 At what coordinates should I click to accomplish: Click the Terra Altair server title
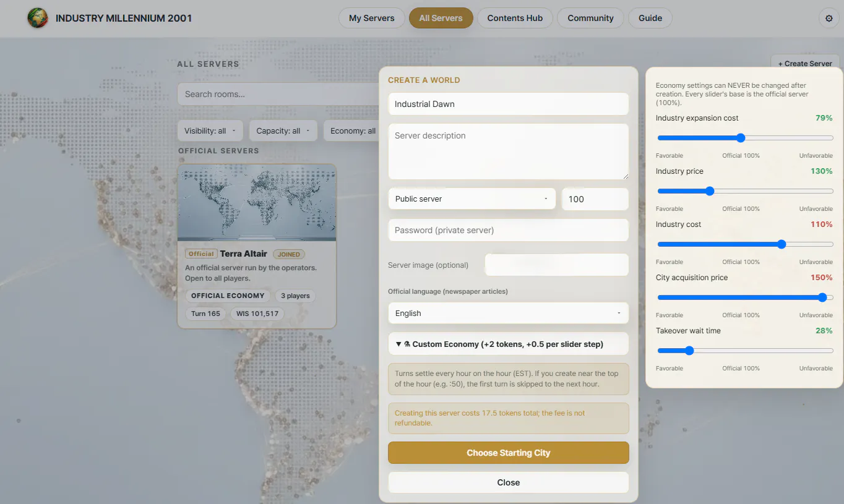pyautogui.click(x=244, y=254)
